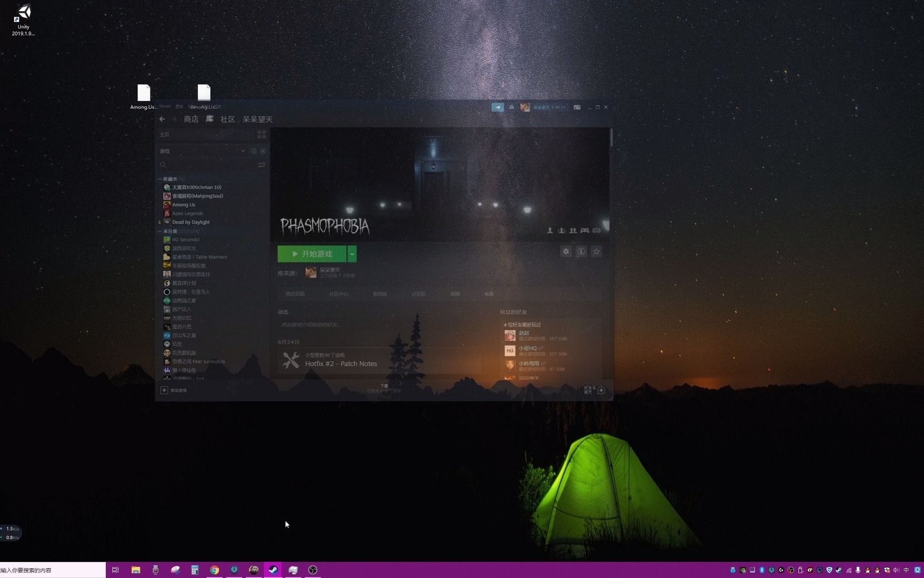Select Fear surrounds in library list
Image resolution: width=924 pixels, height=578 pixels.
[x=198, y=362]
